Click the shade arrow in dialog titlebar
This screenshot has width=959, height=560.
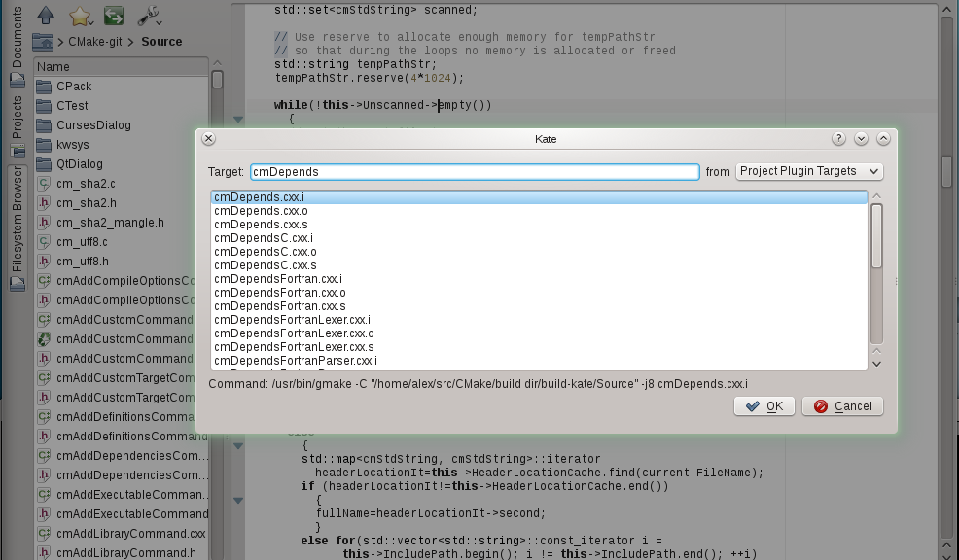pyautogui.click(x=861, y=139)
